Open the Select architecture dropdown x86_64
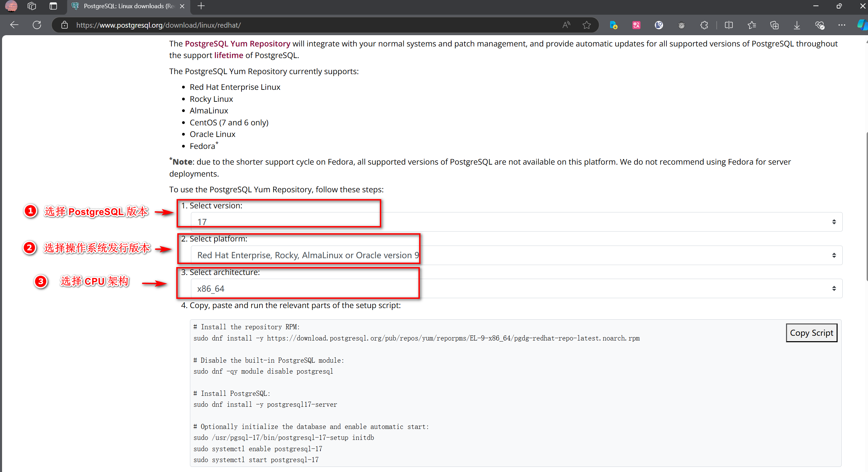 (x=516, y=289)
